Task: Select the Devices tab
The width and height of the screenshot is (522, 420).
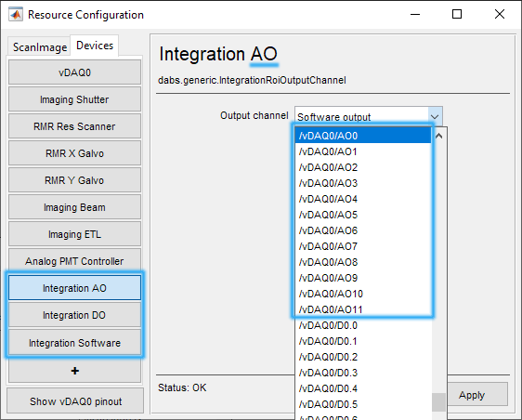Action: tap(95, 46)
